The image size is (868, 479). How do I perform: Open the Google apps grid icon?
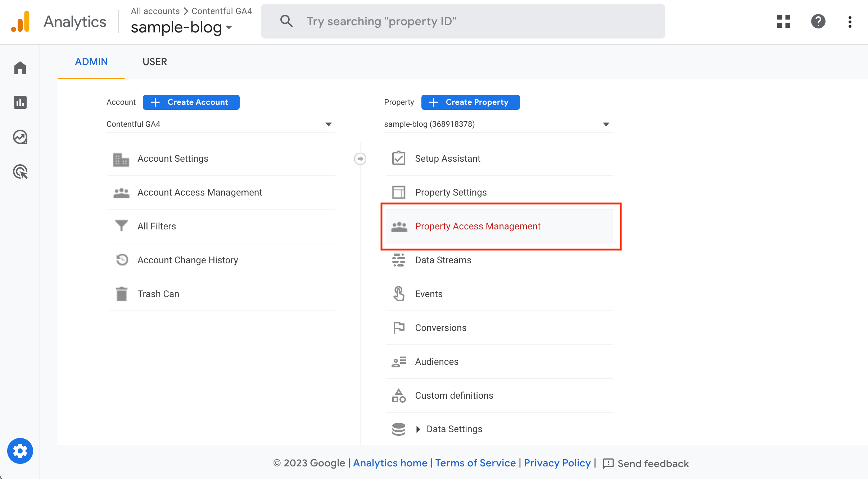pyautogui.click(x=783, y=22)
